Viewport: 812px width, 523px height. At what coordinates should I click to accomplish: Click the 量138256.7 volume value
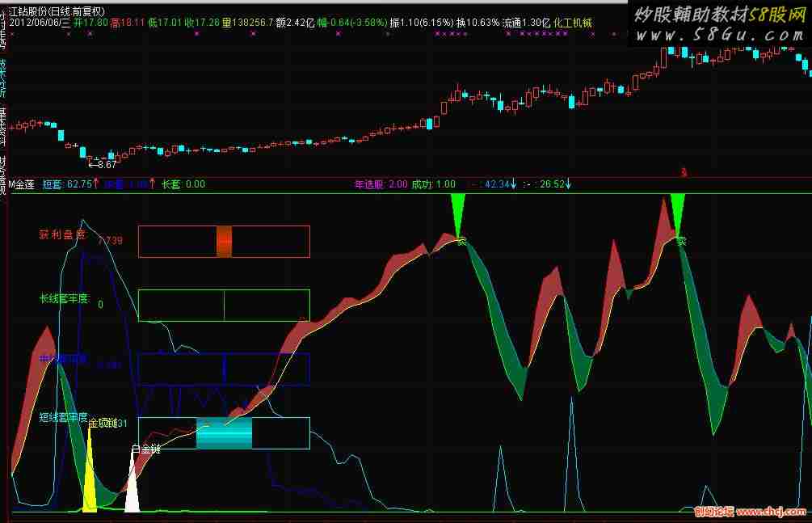coord(247,23)
